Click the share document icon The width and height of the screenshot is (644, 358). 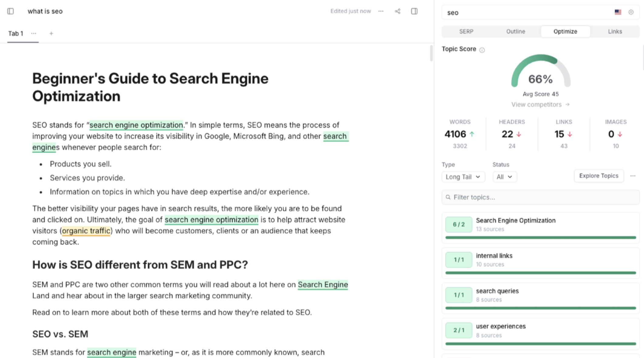[x=397, y=11]
